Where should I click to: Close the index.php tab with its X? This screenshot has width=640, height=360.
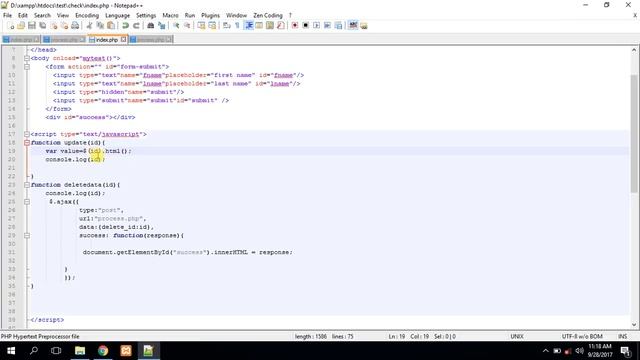[x=123, y=40]
